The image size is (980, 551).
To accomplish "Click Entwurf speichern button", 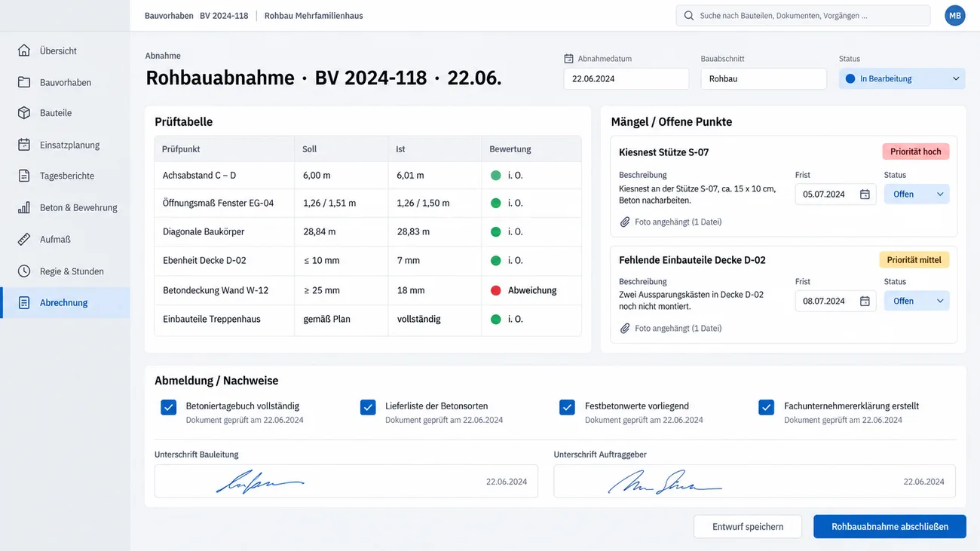I will pyautogui.click(x=748, y=527).
